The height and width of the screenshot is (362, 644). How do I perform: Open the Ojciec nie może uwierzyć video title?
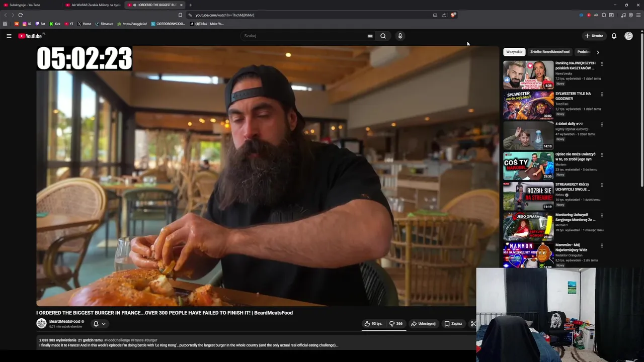click(575, 157)
